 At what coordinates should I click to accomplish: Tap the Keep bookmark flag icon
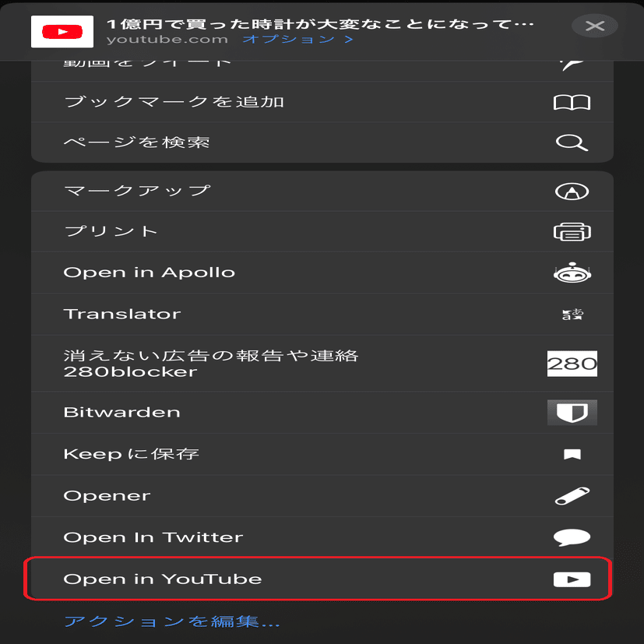click(x=572, y=454)
